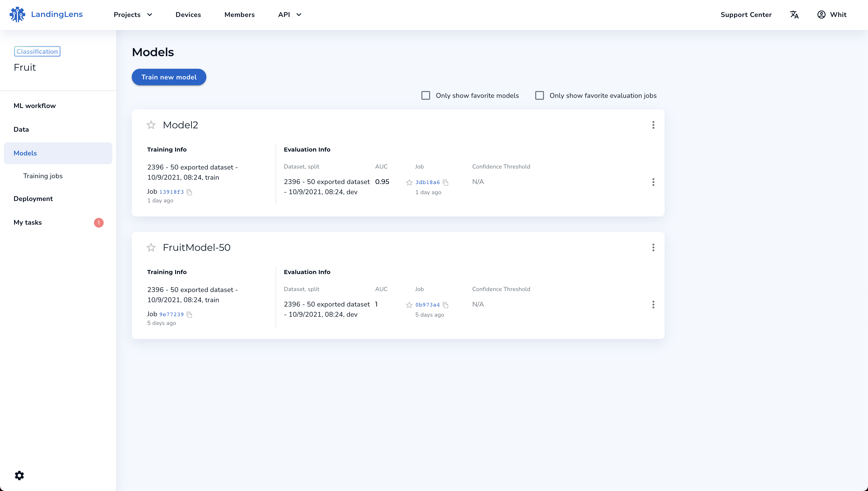Screen dimensions: 868x491
Task: Go to Deployment in sidebar
Action: tap(33, 199)
